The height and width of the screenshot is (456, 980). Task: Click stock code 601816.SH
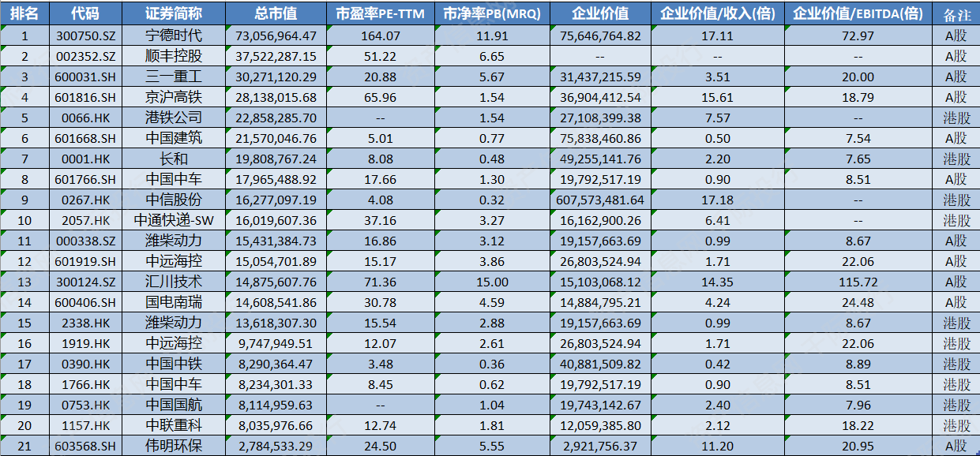point(86,97)
